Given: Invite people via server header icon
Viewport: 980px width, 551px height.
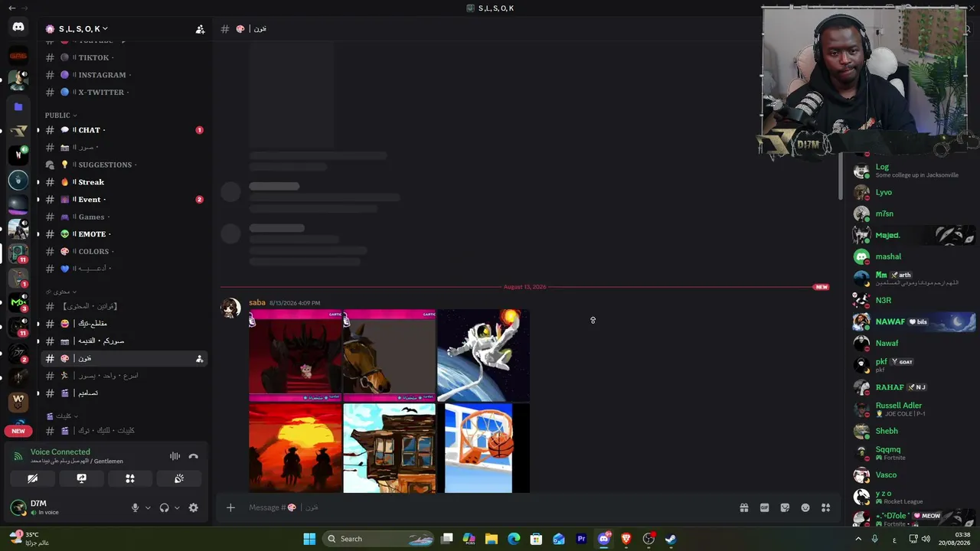Looking at the screenshot, I should 200,29.
